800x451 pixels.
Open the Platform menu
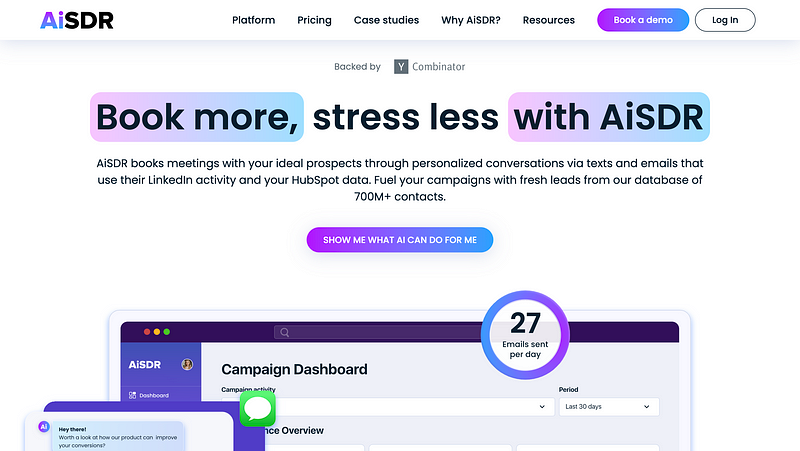[x=254, y=20]
